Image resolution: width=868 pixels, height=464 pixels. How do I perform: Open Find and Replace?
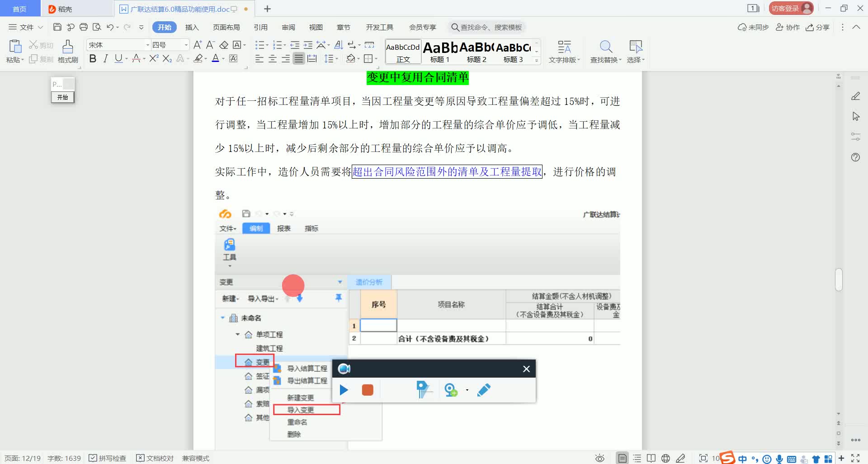[x=606, y=51]
